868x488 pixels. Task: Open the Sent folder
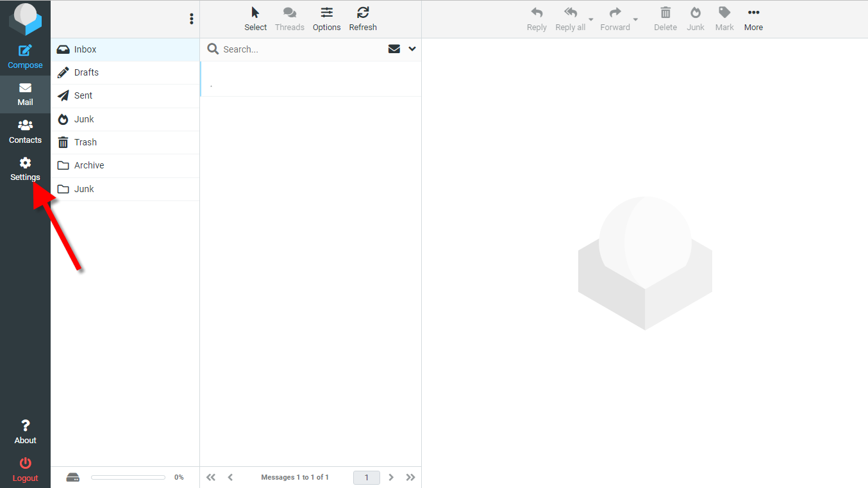(125, 95)
